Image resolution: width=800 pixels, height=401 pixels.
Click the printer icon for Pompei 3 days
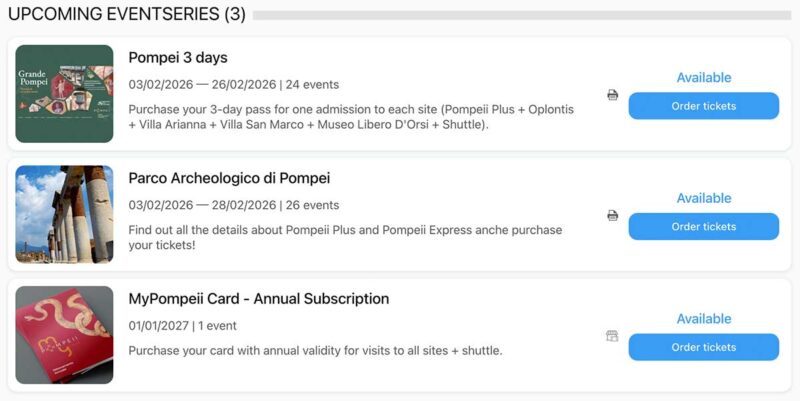(x=612, y=95)
